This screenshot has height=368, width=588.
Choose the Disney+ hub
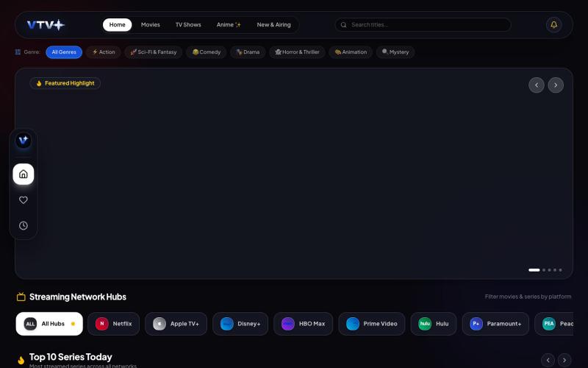click(240, 324)
